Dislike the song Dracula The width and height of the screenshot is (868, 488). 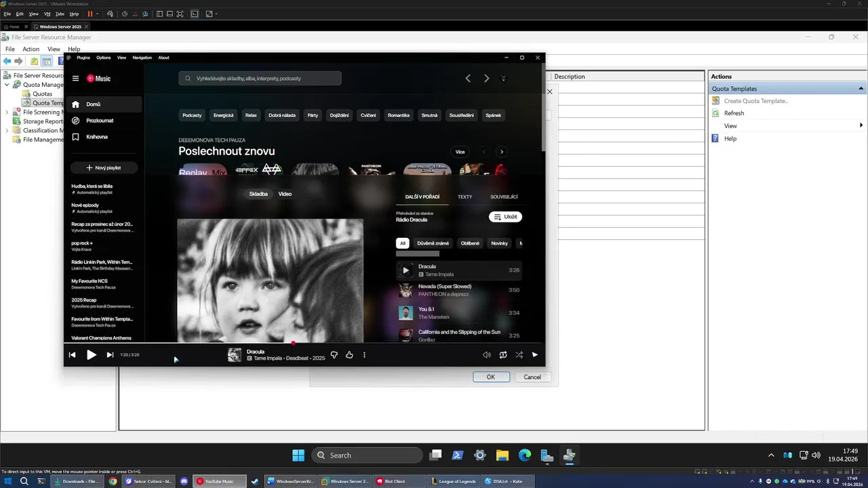click(x=334, y=354)
